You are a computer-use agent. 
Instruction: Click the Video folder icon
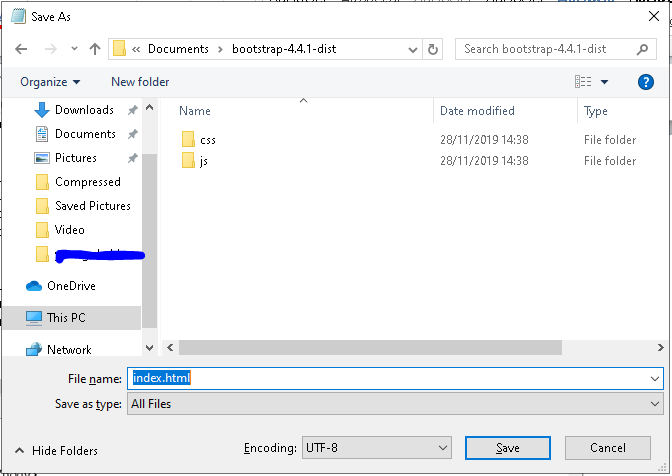pos(42,230)
